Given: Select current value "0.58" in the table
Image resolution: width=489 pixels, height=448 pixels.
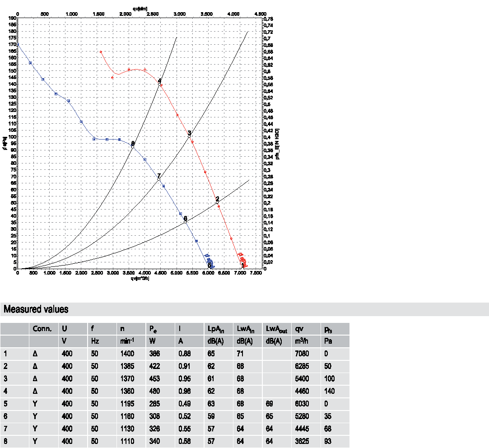Looking at the screenshot, I should pos(185,441).
